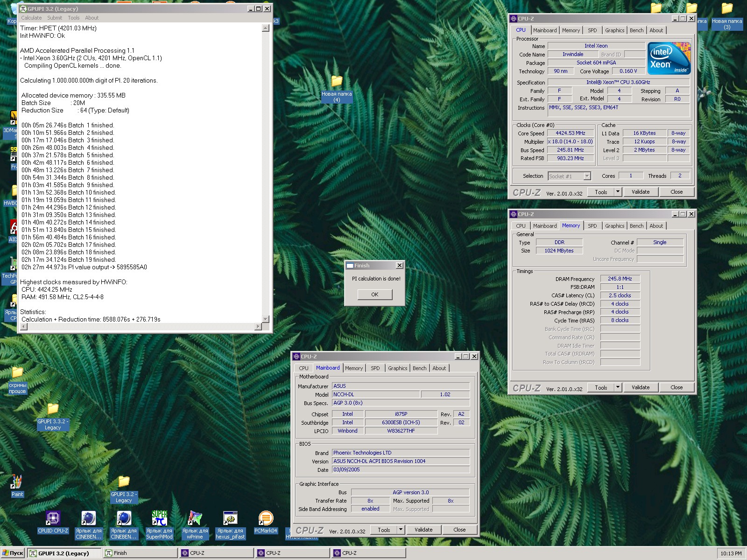
Task: Switch to the Graphics tab in the memory CPU-Z window
Action: click(614, 226)
